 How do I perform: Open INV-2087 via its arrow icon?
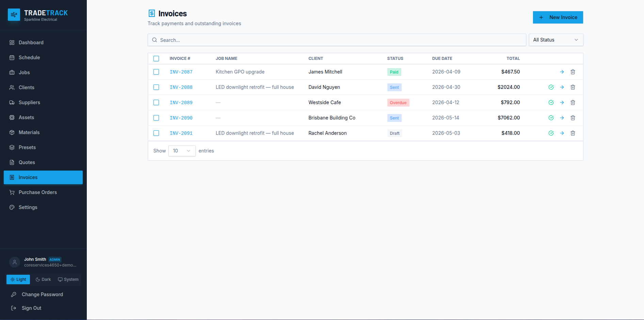(562, 72)
